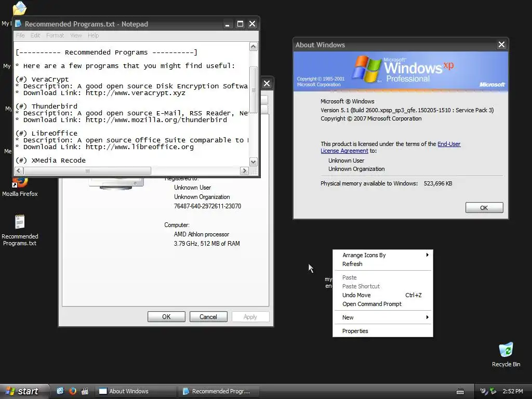Viewport: 532px width, 399px height.
Task: Open the Mozilla Firefox desktop shortcut
Action: click(20, 187)
